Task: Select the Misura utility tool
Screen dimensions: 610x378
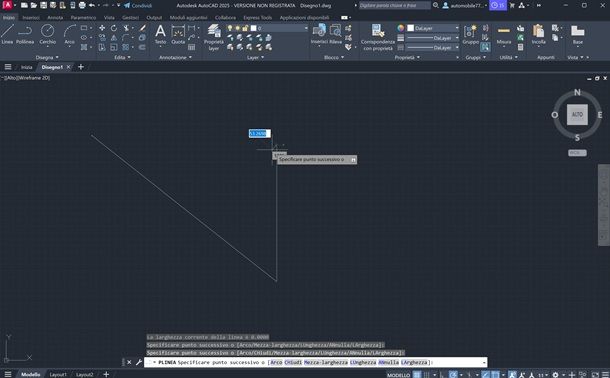Action: (504, 34)
